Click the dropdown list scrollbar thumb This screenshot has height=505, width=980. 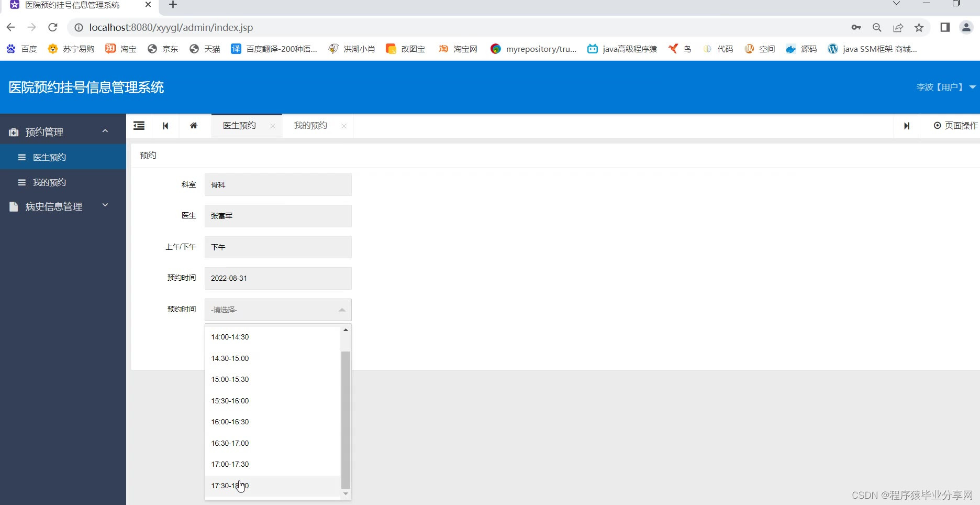pyautogui.click(x=346, y=420)
